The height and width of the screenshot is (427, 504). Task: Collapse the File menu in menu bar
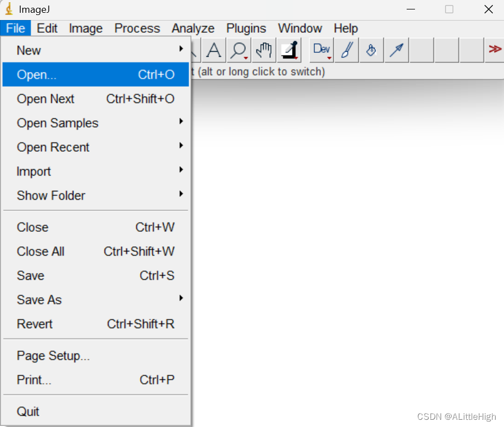tap(16, 28)
